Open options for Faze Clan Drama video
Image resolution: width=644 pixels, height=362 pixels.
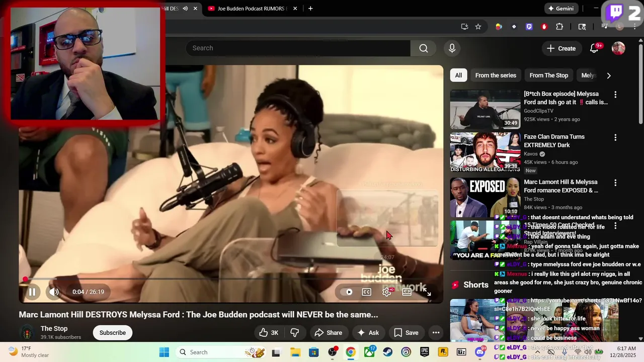(x=615, y=137)
